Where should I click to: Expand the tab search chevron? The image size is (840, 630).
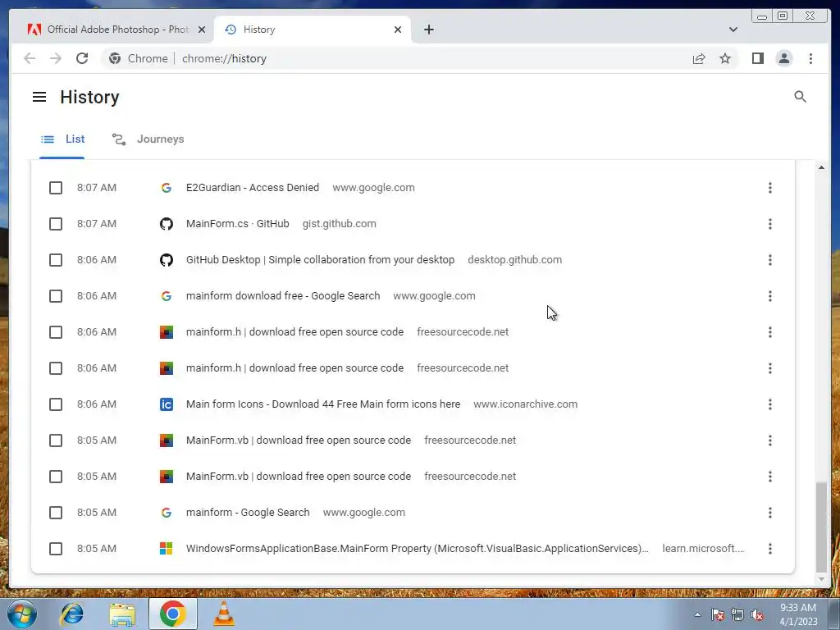click(733, 30)
